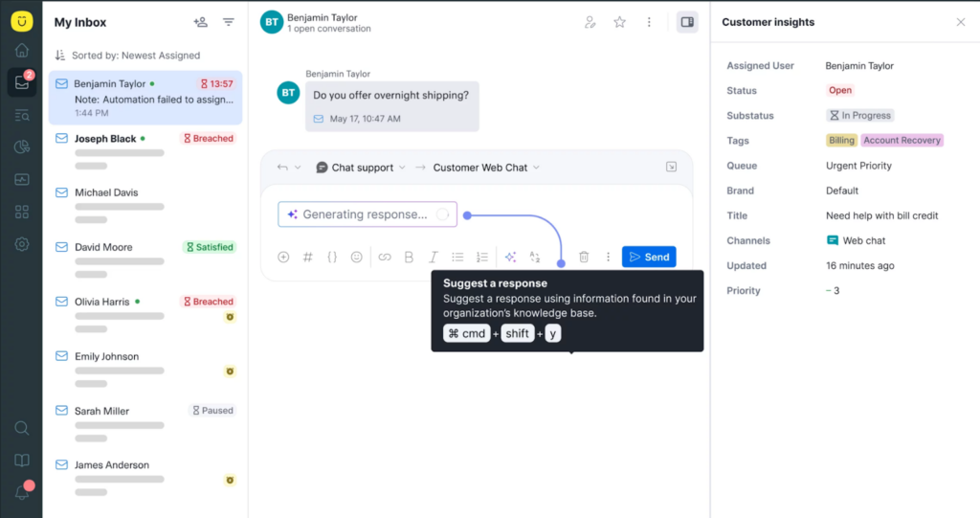980x518 pixels.
Task: Star the Benjamin Taylor conversation
Action: 619,22
